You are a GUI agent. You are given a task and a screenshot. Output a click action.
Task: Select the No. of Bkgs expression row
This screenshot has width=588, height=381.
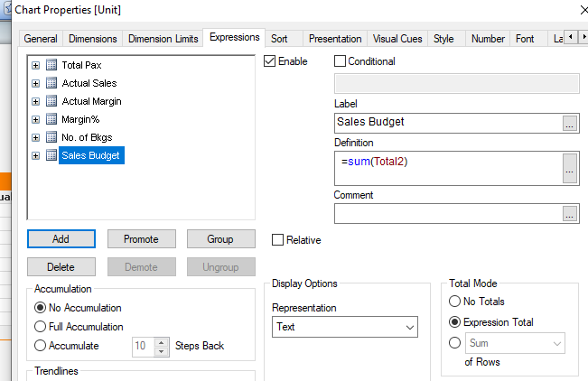pos(87,137)
